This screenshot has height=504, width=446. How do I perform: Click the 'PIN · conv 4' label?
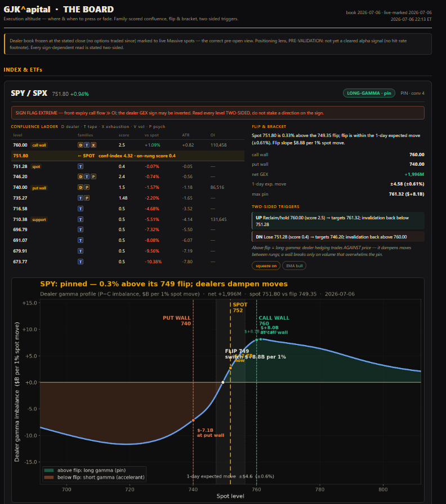coord(412,93)
